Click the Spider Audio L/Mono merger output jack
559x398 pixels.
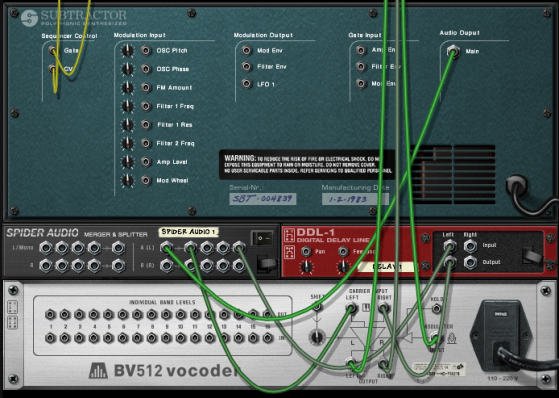pos(118,248)
